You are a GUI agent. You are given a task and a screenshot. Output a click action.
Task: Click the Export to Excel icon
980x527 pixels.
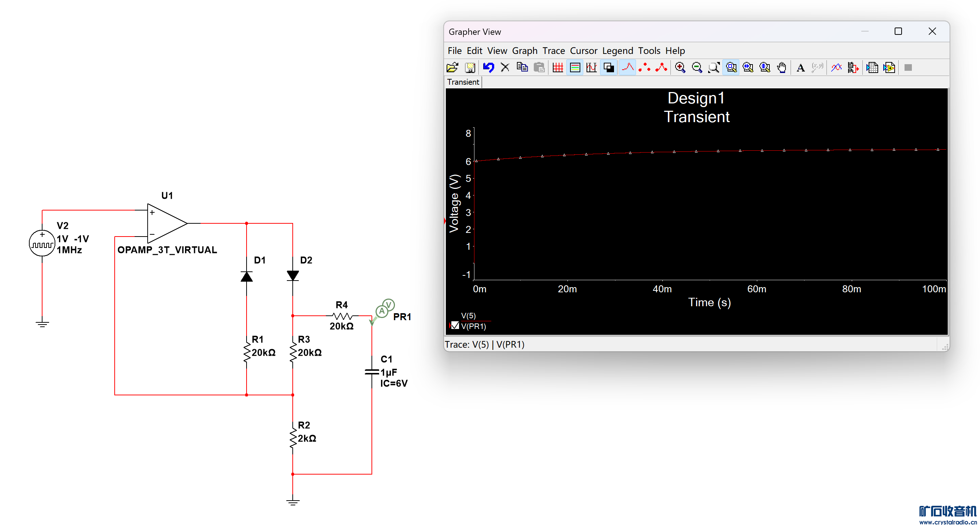click(872, 68)
